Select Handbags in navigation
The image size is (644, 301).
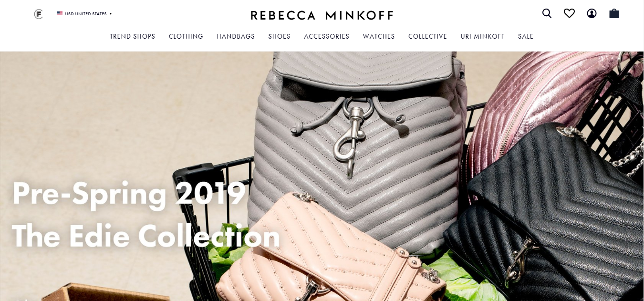coord(236,36)
